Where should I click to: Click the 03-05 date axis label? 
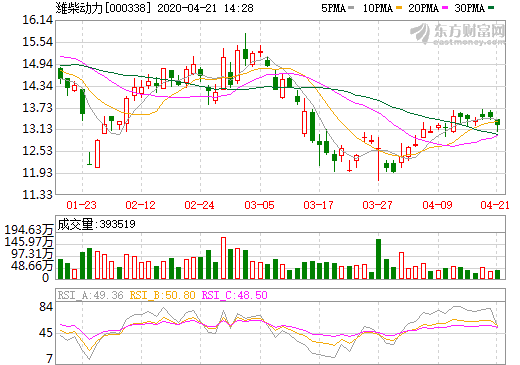(x=259, y=205)
